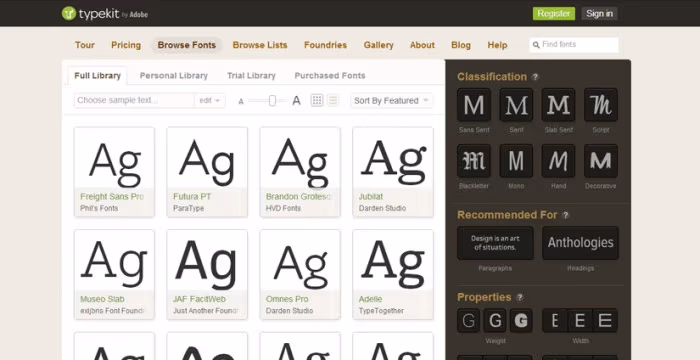
Task: Visit the Gallery page
Action: point(379,45)
